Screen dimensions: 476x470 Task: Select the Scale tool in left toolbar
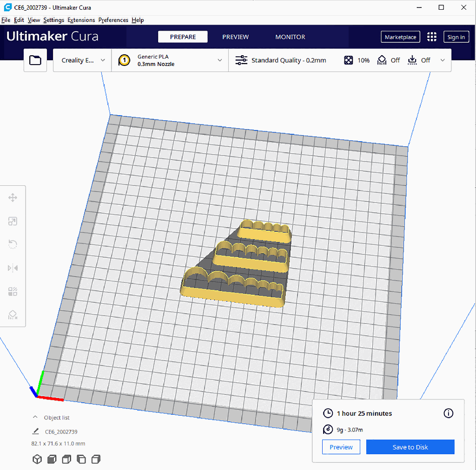coord(13,222)
